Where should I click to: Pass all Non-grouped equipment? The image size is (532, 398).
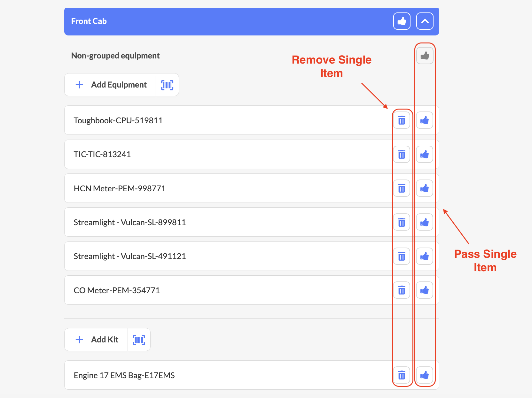(x=425, y=56)
